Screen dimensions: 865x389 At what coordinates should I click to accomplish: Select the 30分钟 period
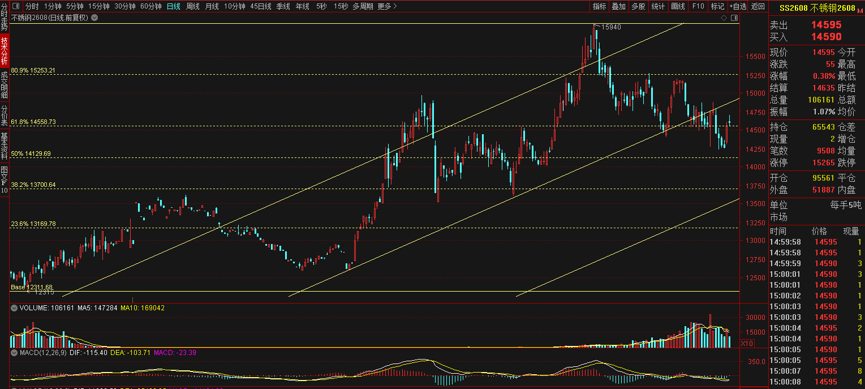(125, 7)
